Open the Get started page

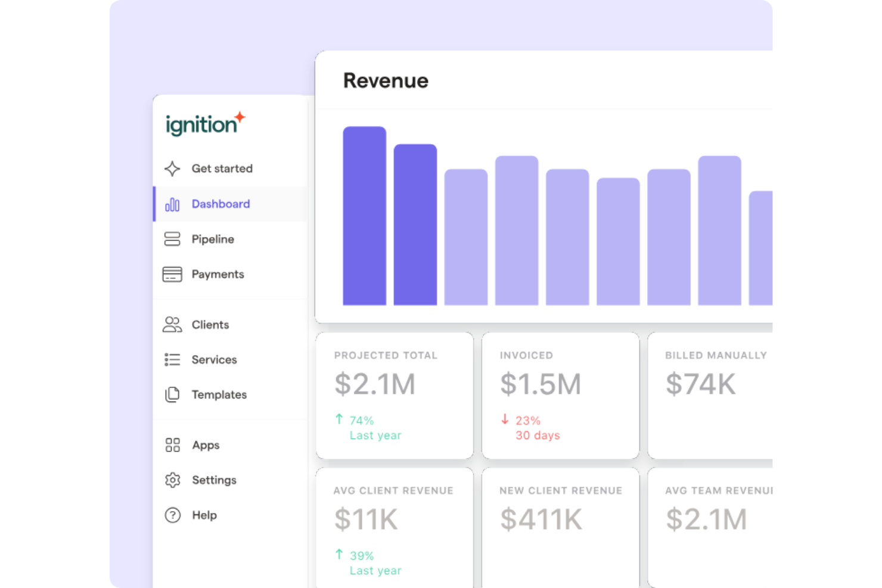[222, 169]
